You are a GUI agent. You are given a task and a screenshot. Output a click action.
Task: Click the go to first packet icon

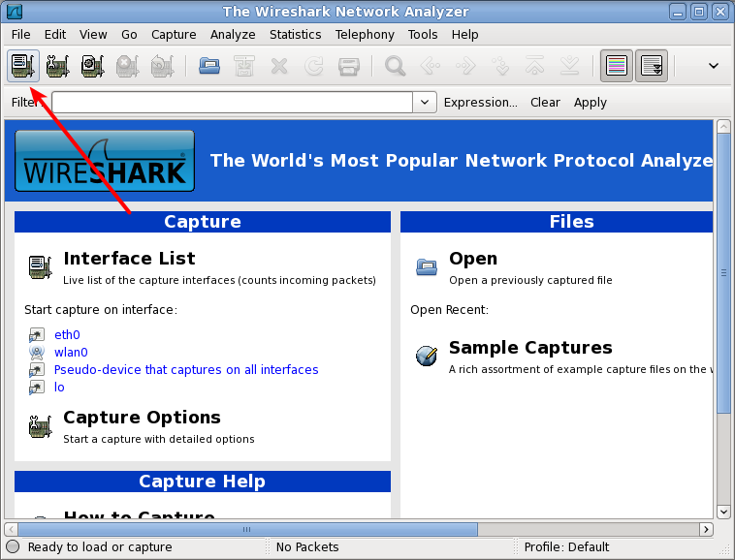tap(535, 66)
